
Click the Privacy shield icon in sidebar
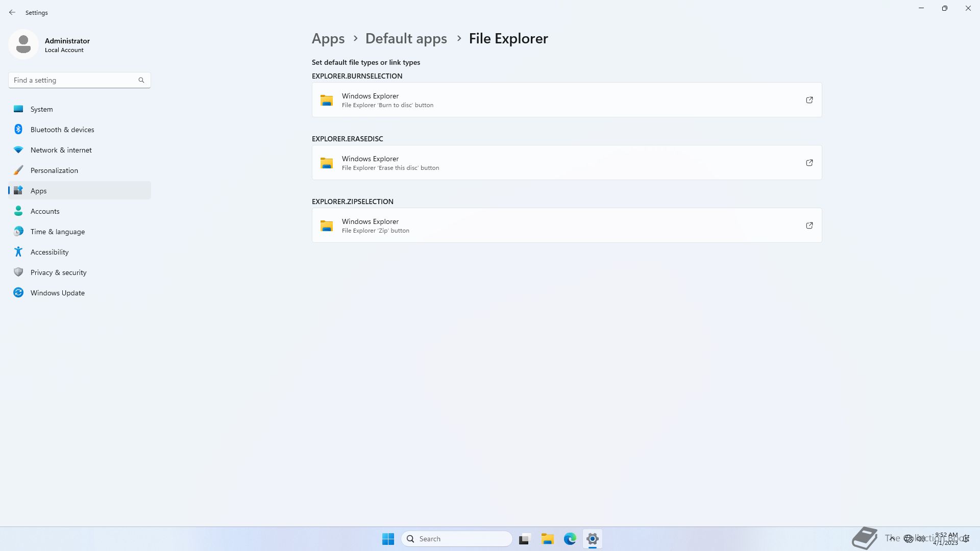click(x=18, y=272)
